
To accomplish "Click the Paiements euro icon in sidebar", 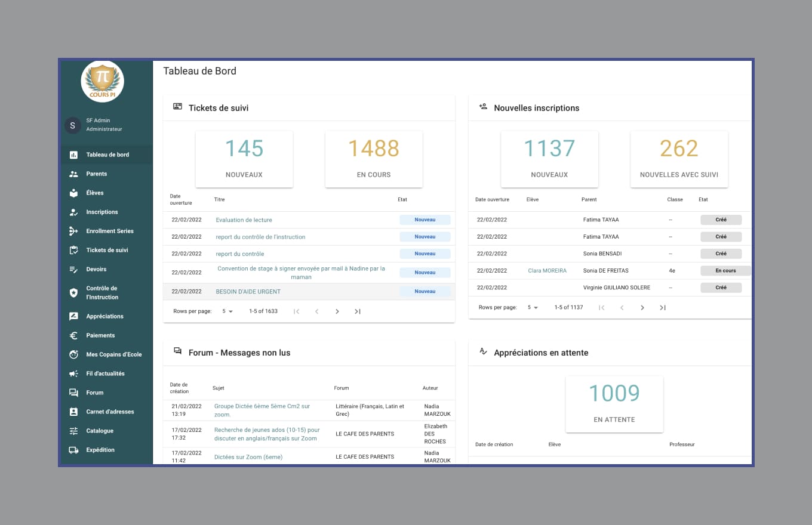I will tap(73, 335).
